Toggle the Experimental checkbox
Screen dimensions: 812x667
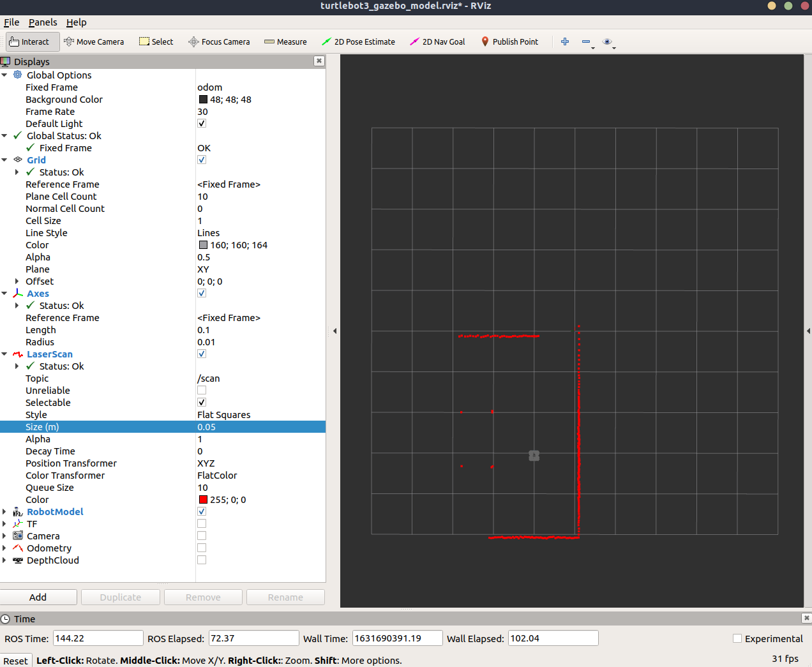pos(737,638)
